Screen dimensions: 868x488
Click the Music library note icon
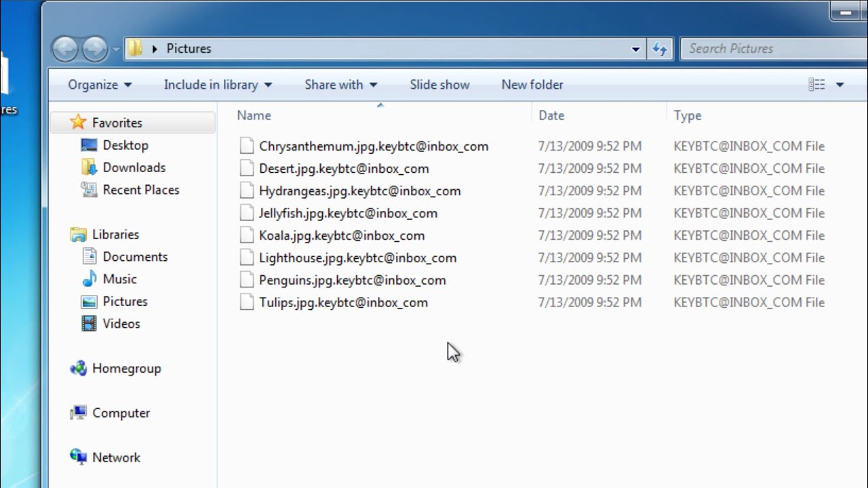click(89, 279)
